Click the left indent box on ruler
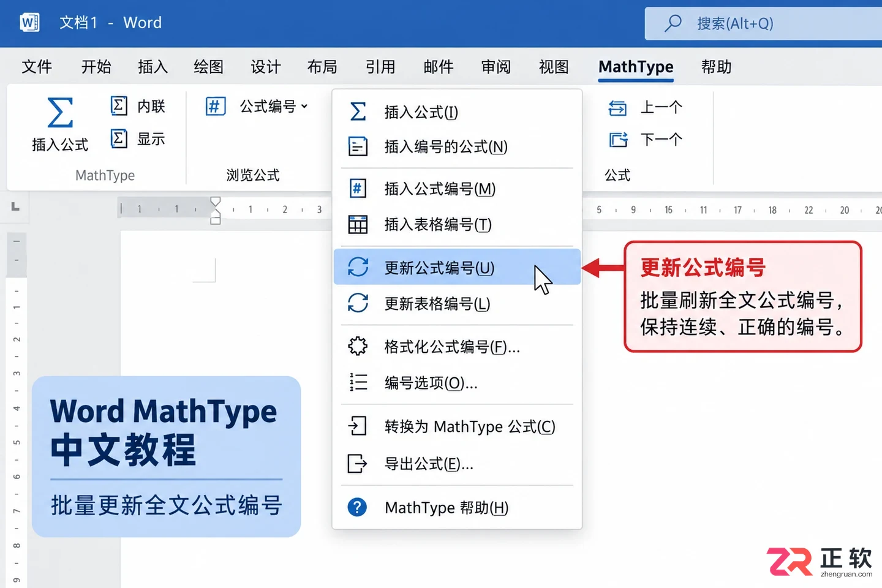The height and width of the screenshot is (588, 882). point(216,220)
